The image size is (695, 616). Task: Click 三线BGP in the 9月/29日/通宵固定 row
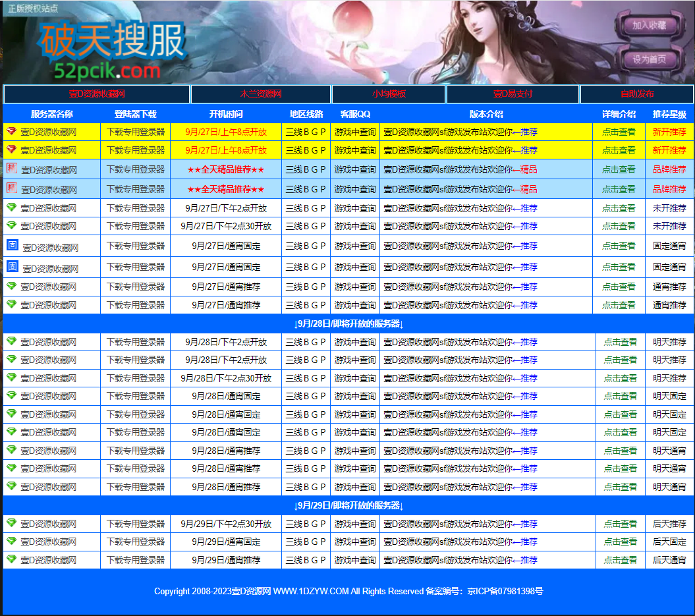point(306,542)
